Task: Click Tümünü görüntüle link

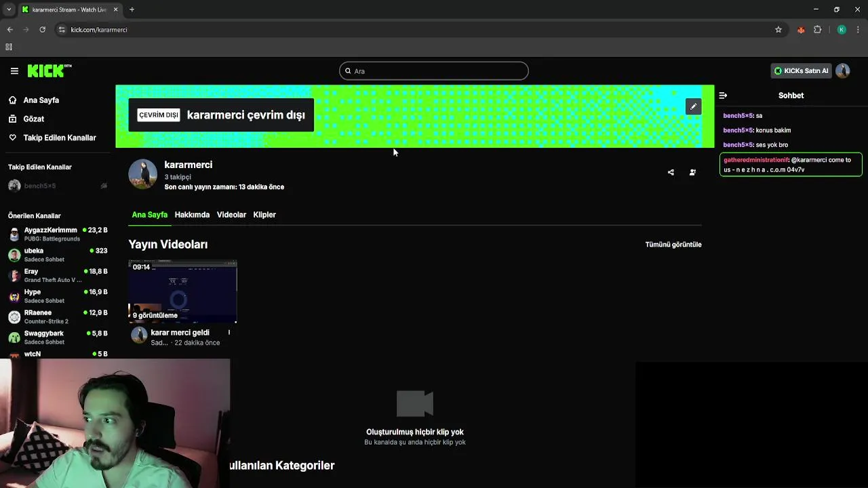Action: tap(673, 245)
